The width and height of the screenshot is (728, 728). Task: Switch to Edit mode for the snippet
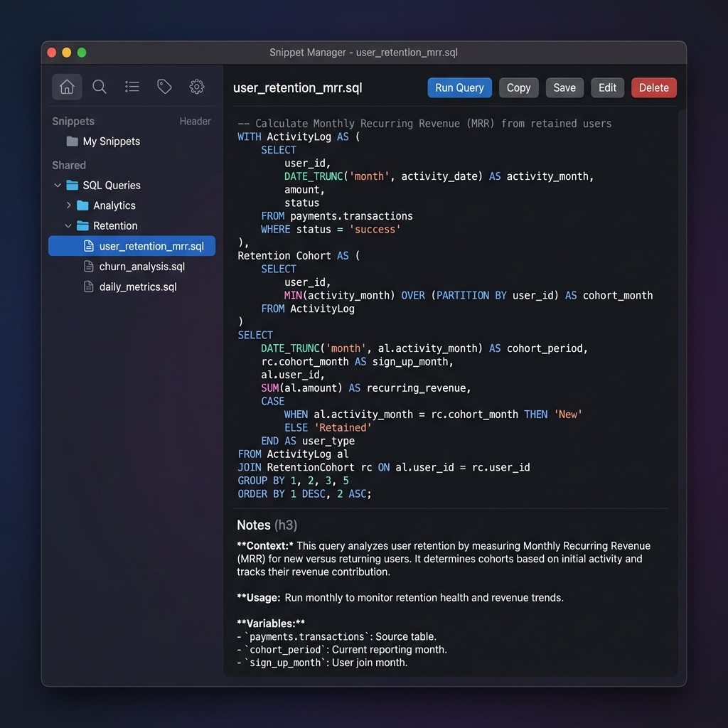point(607,87)
